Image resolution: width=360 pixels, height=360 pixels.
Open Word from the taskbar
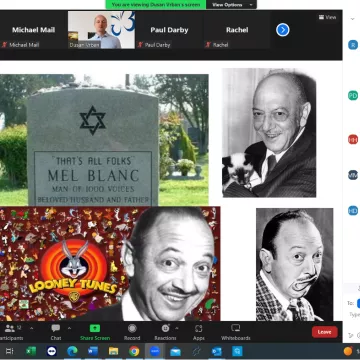[x=93, y=351]
